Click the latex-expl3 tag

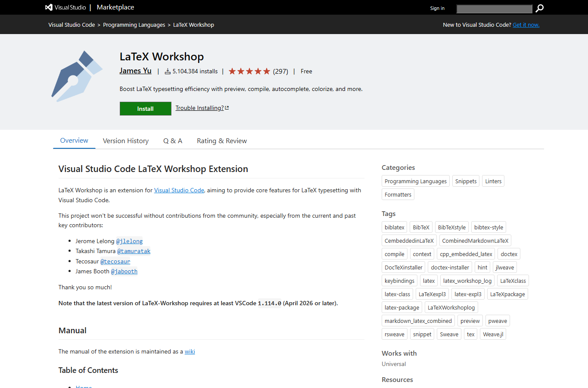click(468, 294)
